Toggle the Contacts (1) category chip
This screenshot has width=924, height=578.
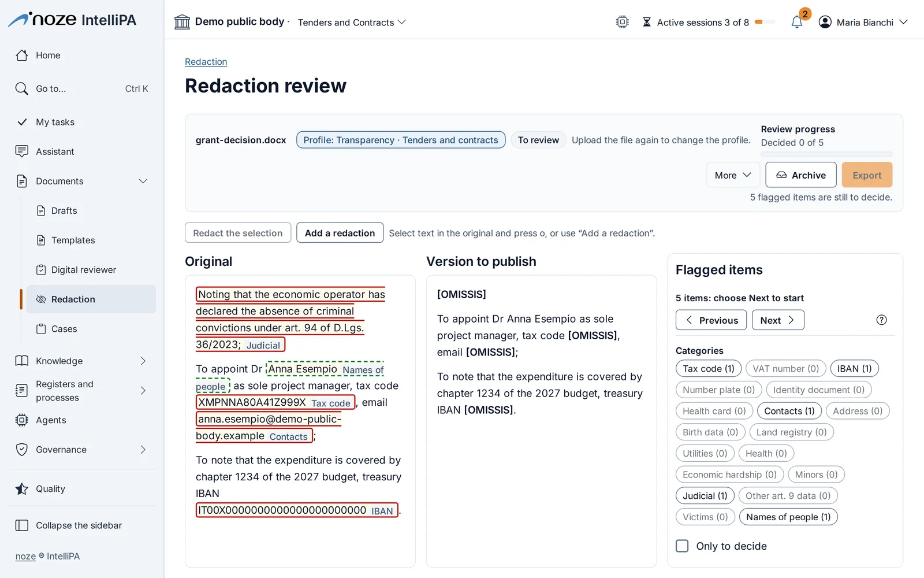tap(789, 411)
